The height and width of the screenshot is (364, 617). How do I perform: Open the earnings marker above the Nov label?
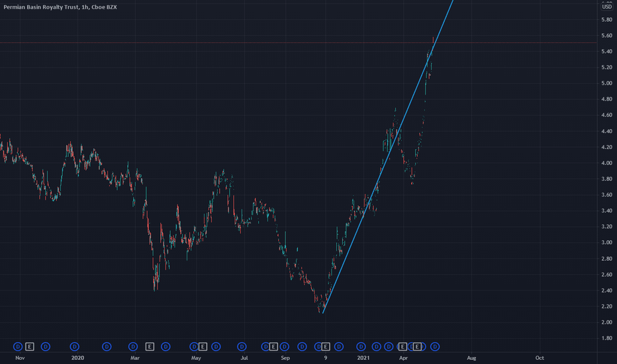[x=30, y=347]
